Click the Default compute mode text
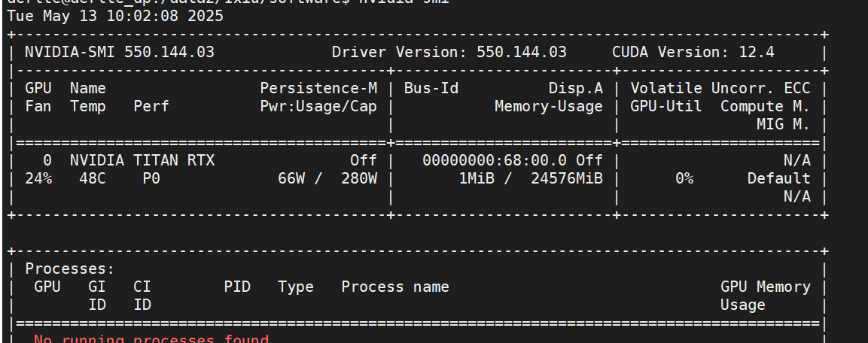This screenshot has width=868, height=343. click(779, 179)
